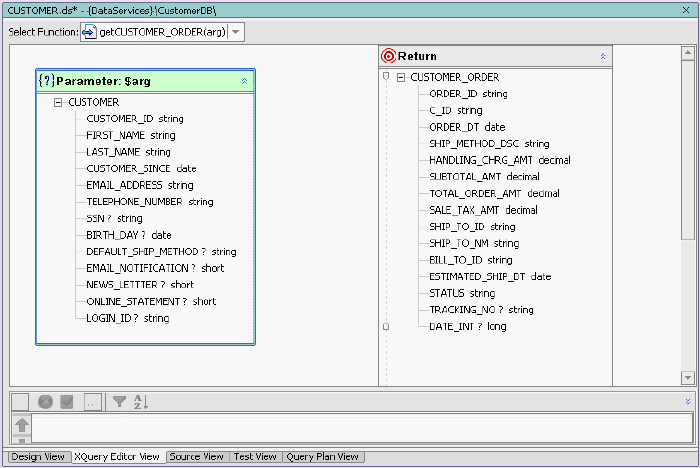Screen dimensions: 700x468
Task: Click the getCUSTOMER_ORDER(arg) function icon
Action: click(x=89, y=32)
